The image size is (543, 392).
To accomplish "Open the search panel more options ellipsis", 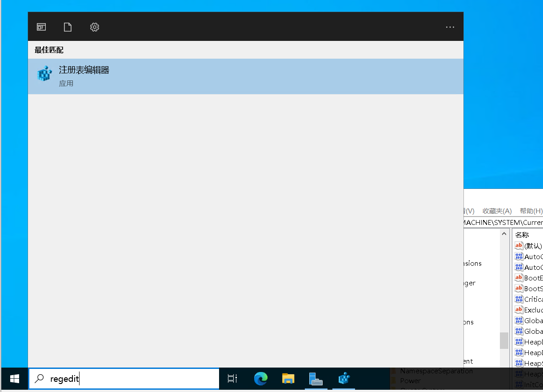I will [450, 27].
